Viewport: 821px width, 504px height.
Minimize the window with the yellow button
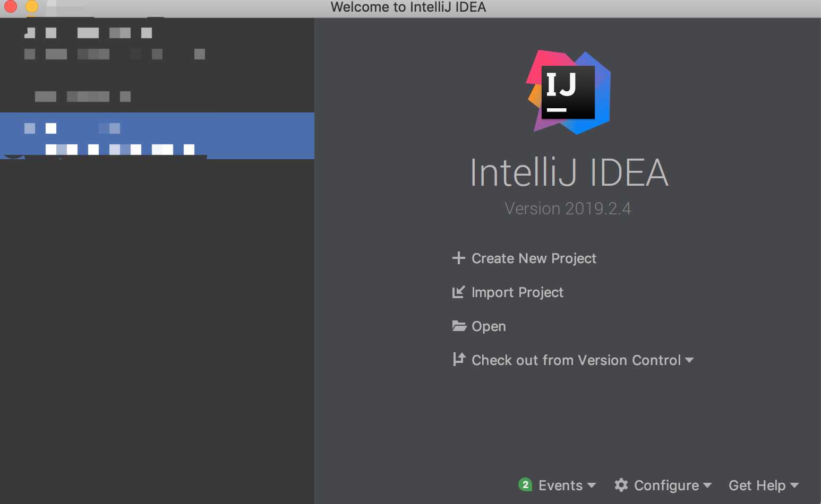coord(32,6)
